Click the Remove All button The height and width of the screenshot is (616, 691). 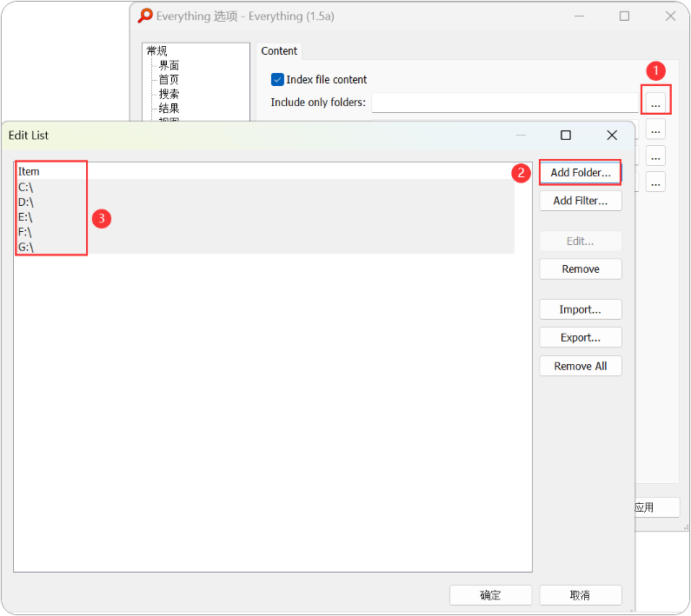coord(580,366)
